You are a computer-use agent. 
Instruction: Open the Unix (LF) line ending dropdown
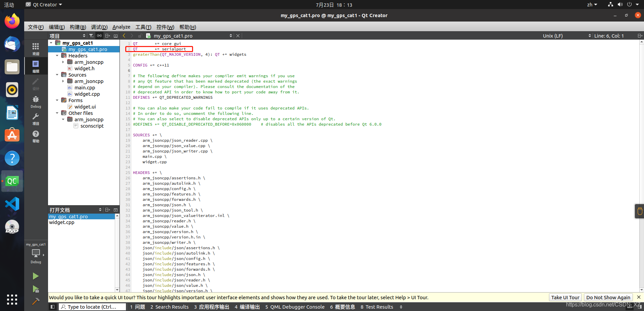coord(567,36)
